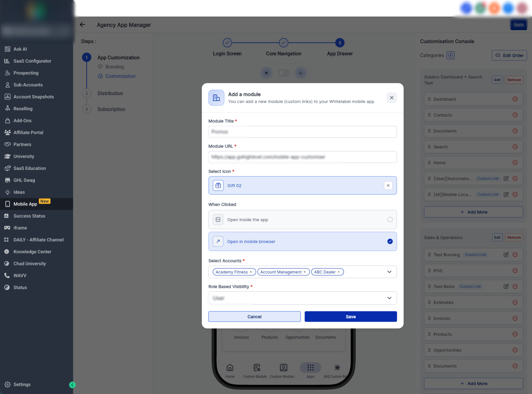Screen dimensions: 532x394
Task: Remove the Sales & Operations category
Action: point(514,237)
